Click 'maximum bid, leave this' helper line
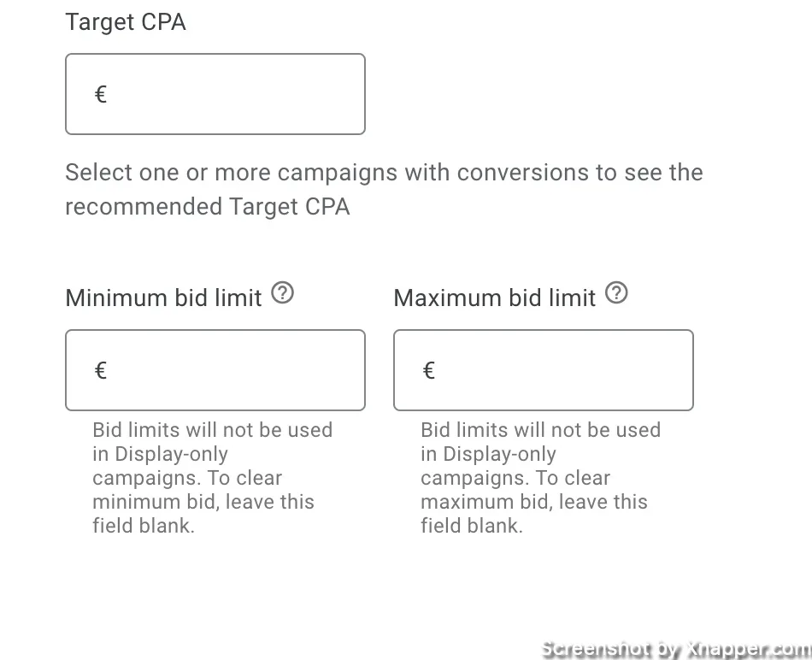 click(x=534, y=502)
